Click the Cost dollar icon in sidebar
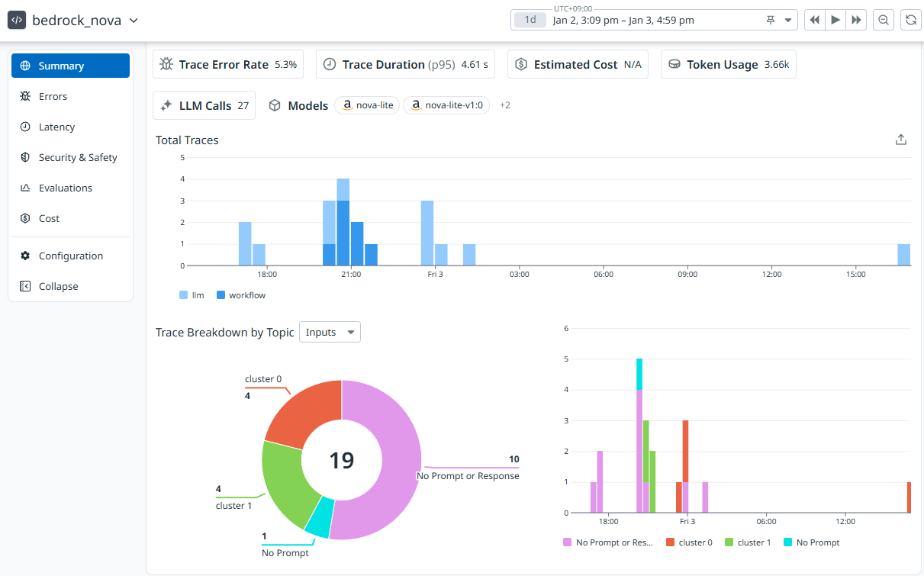 (x=25, y=218)
